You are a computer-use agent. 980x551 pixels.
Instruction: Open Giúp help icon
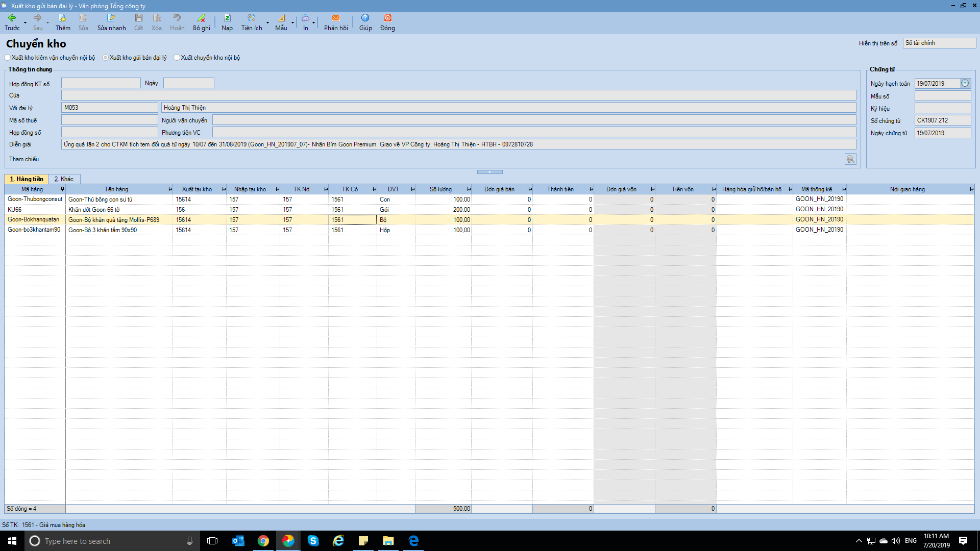[365, 18]
